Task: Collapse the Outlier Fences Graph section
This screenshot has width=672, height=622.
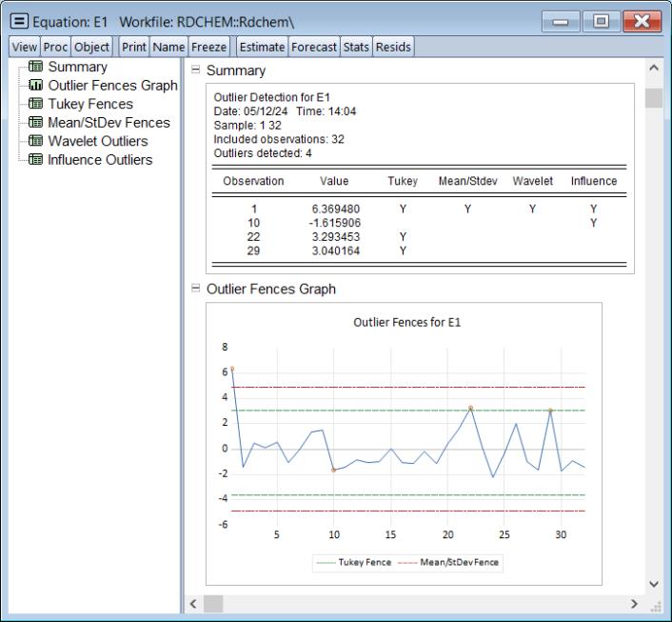Action: coord(195,289)
